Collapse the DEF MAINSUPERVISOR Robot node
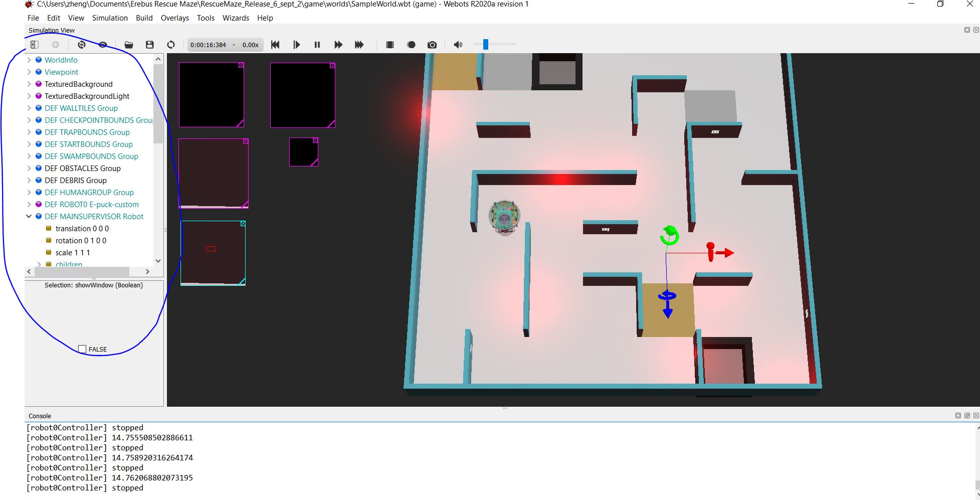980x500 pixels. pyautogui.click(x=29, y=217)
